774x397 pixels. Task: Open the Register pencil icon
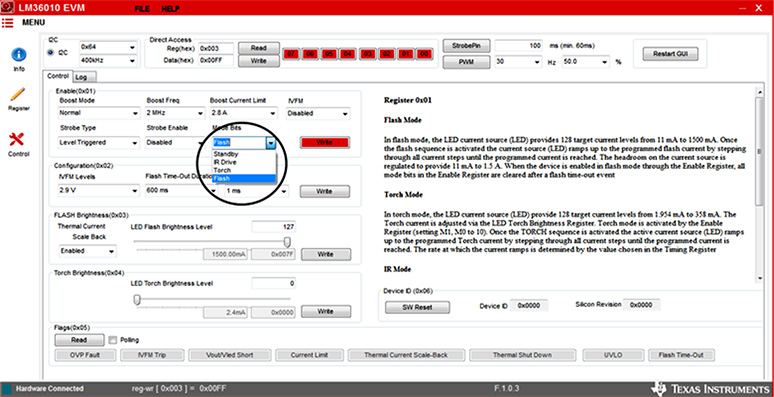[x=18, y=94]
